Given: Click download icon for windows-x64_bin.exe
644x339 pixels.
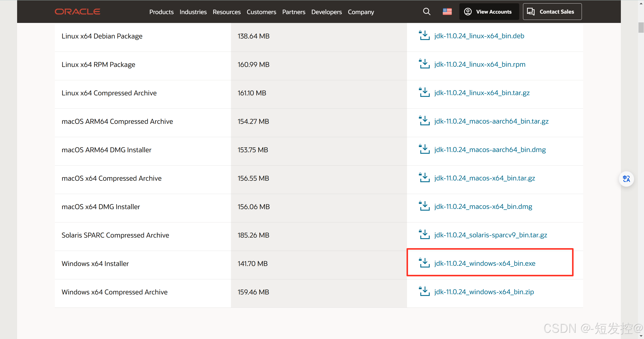Looking at the screenshot, I should point(424,263).
